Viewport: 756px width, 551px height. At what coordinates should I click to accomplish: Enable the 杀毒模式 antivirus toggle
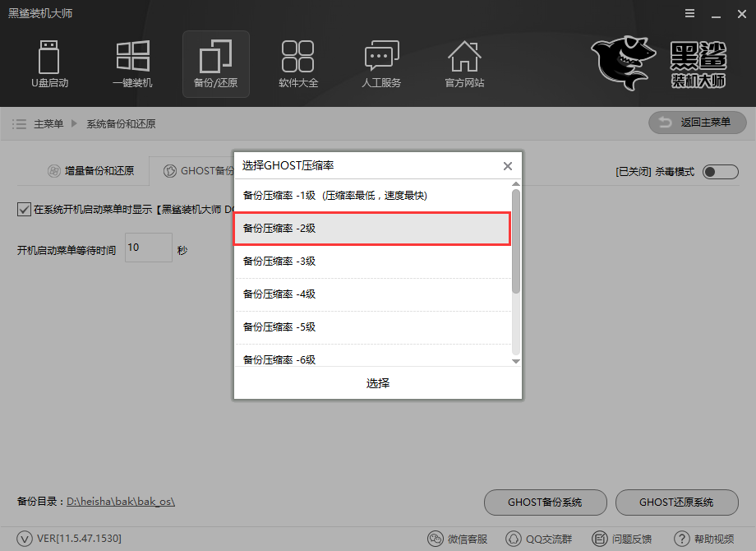719,172
